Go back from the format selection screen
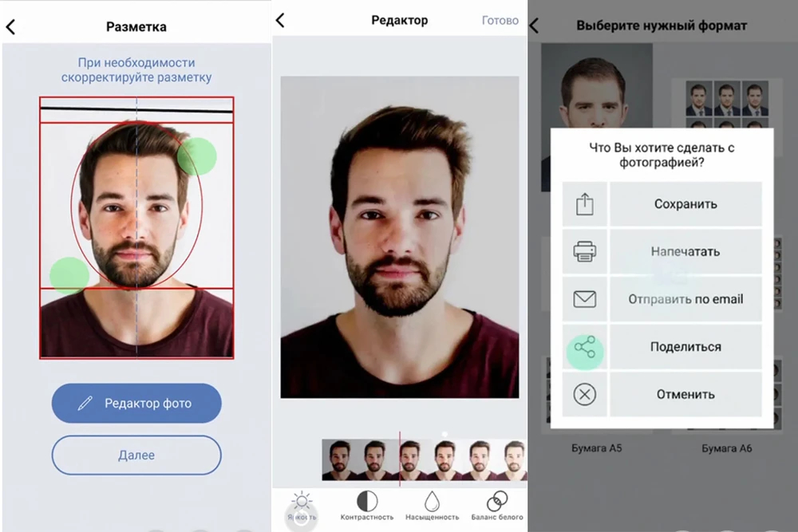This screenshot has height=532, width=798. coord(534,26)
